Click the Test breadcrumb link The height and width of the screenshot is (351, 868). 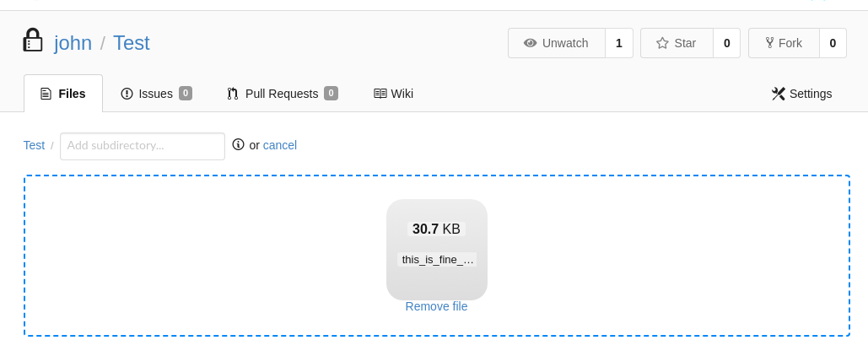(34, 145)
